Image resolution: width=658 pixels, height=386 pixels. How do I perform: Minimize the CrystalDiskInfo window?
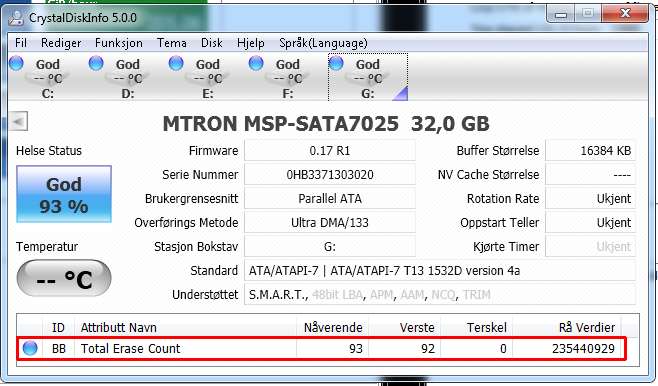(x=561, y=15)
